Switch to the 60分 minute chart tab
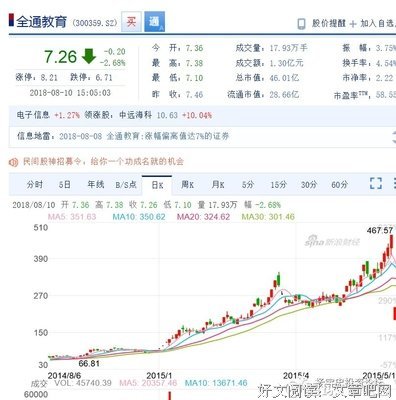 pos(339,185)
